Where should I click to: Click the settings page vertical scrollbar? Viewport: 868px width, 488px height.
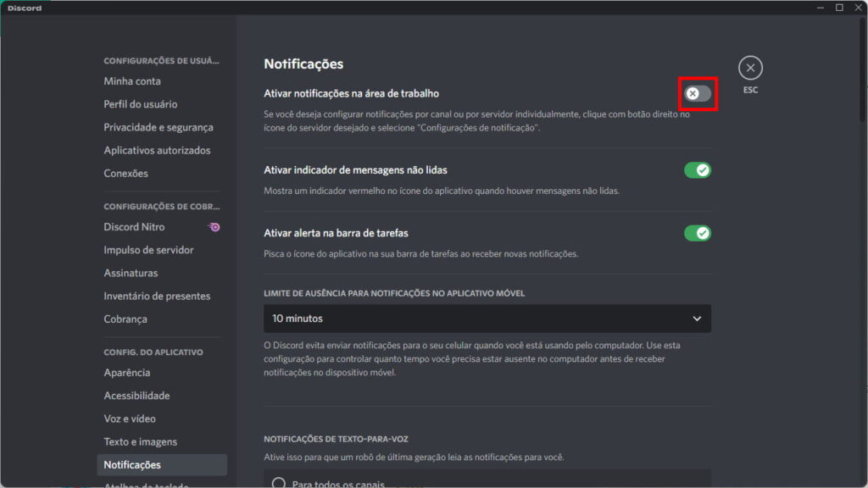pyautogui.click(x=863, y=51)
